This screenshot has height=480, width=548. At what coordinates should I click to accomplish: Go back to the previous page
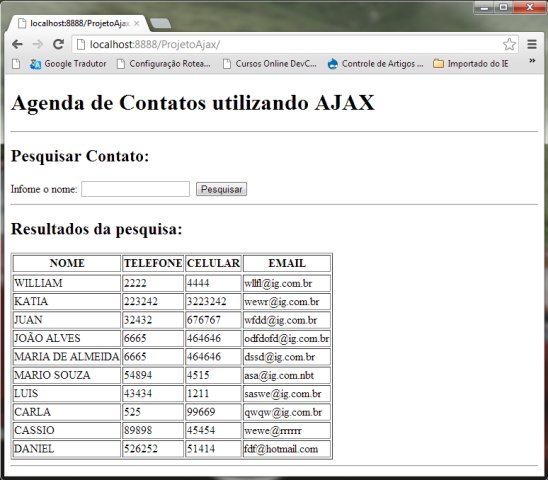pos(17,44)
